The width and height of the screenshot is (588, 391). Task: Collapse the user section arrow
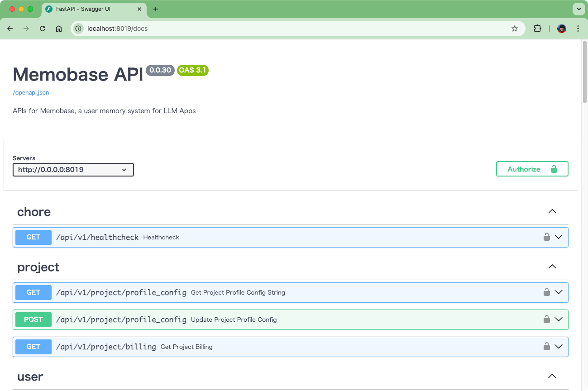pos(552,376)
